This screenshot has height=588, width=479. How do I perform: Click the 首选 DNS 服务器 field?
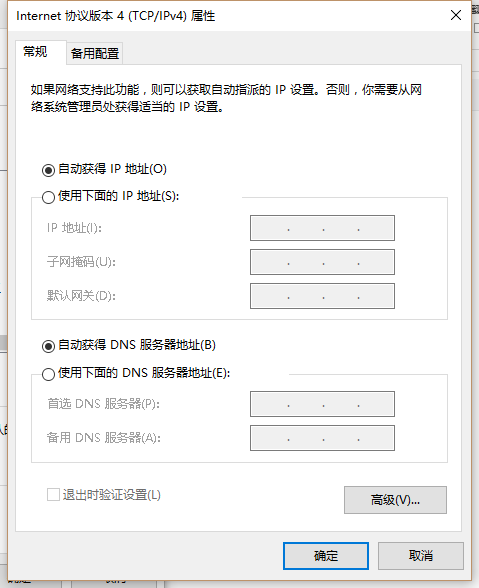[323, 404]
